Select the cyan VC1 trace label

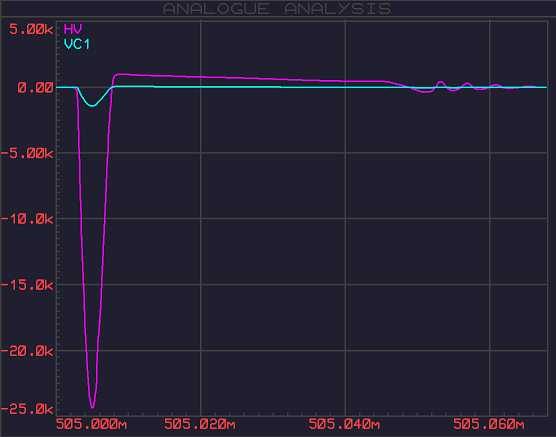77,44
